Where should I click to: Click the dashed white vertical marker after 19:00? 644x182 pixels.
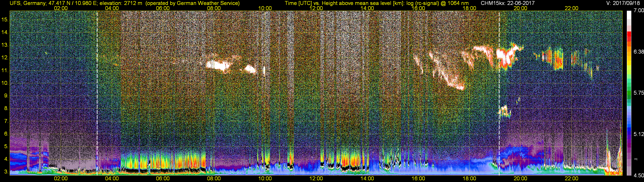pyautogui.click(x=499, y=93)
